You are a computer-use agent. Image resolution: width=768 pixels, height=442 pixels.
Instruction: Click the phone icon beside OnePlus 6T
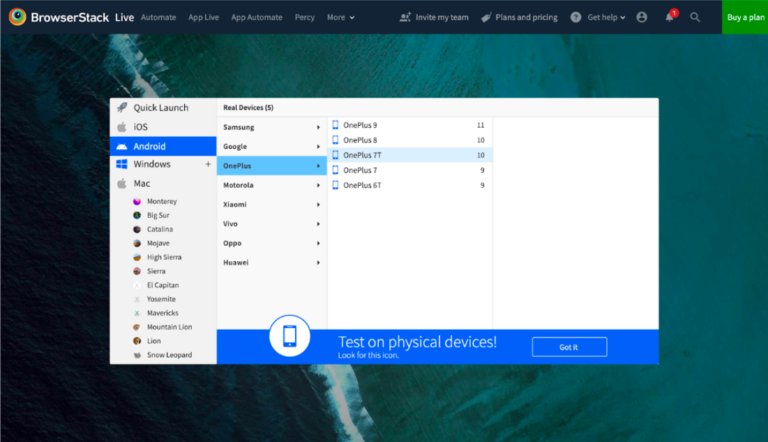point(336,185)
